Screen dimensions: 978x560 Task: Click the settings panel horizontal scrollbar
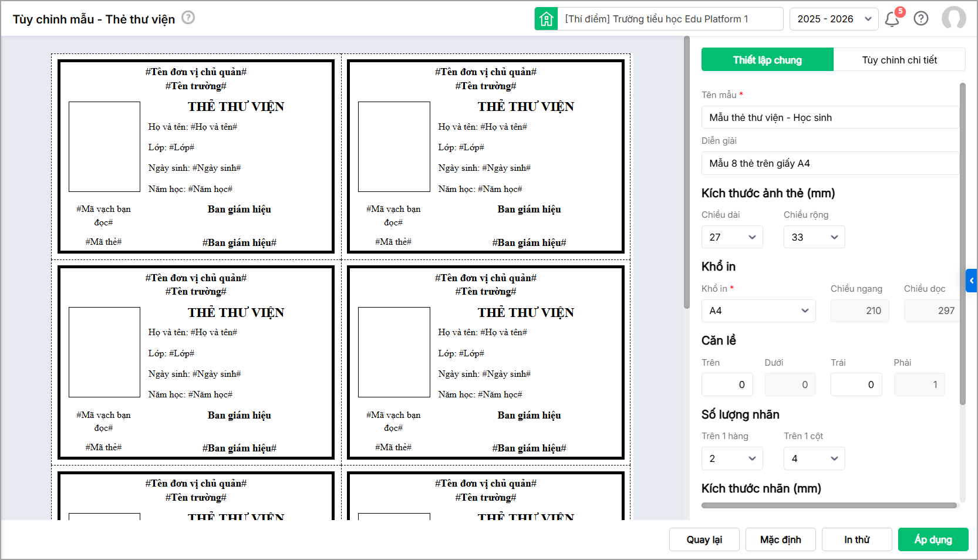tap(829, 505)
